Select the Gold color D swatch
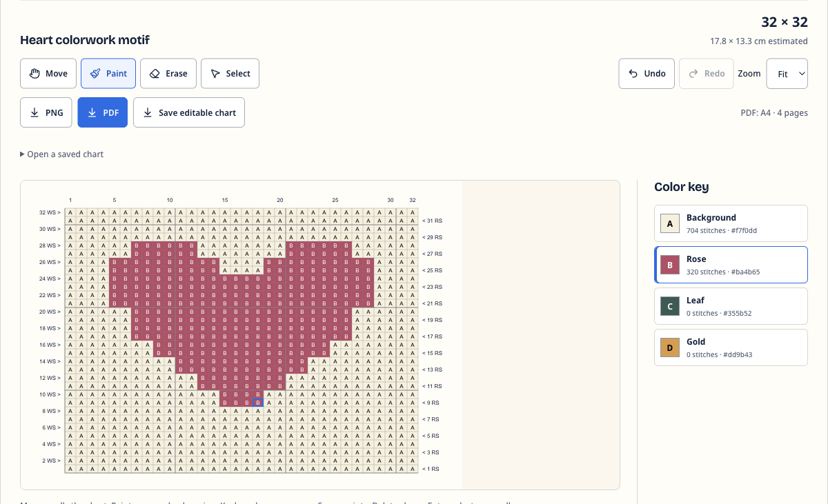Viewport: 828px width, 504px height. point(670,347)
